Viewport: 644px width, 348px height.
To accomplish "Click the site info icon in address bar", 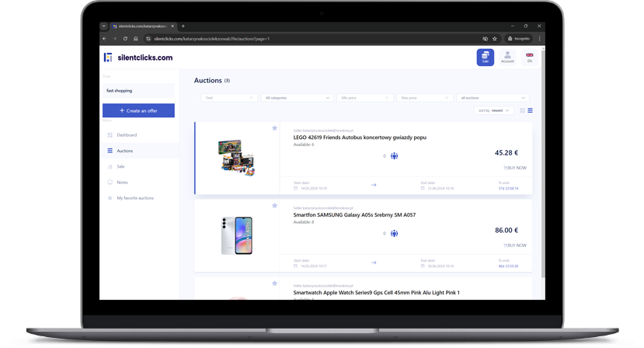I will pos(148,39).
